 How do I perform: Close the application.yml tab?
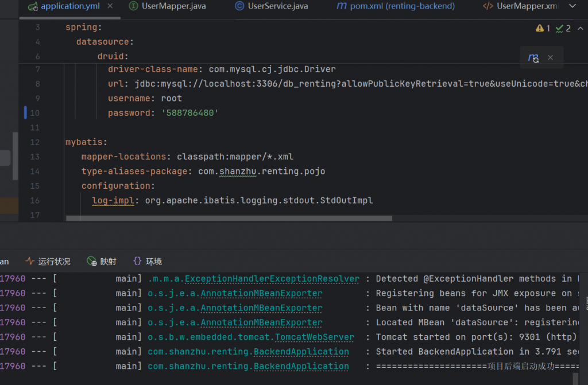[x=110, y=6]
